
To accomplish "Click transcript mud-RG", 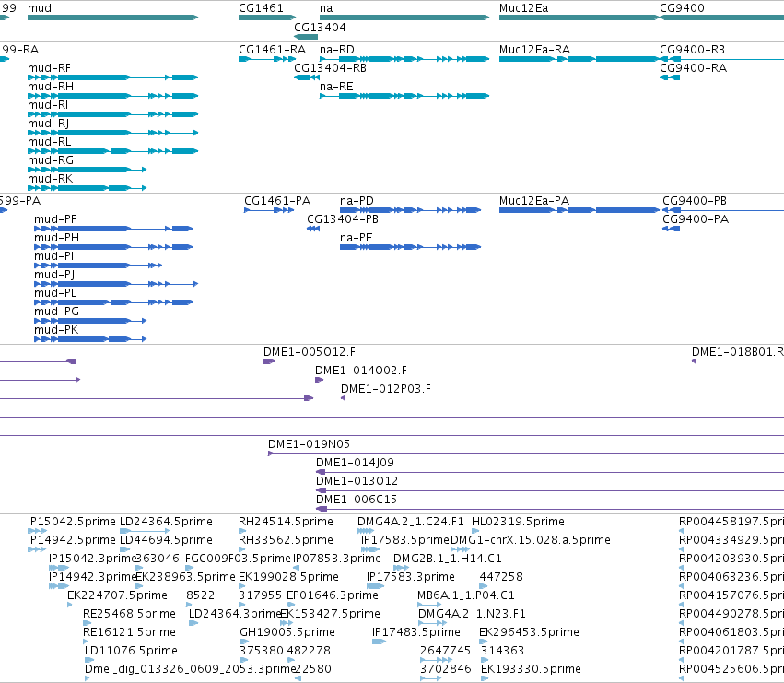I will click(x=87, y=170).
